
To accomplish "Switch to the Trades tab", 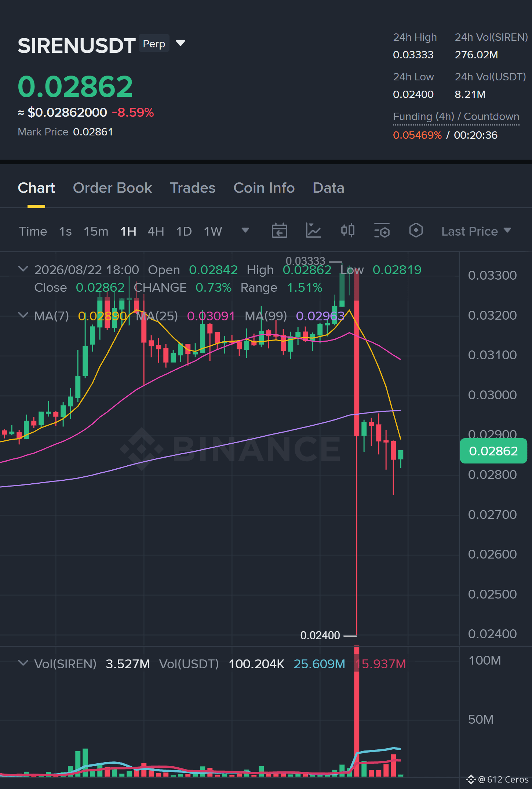I will [193, 188].
